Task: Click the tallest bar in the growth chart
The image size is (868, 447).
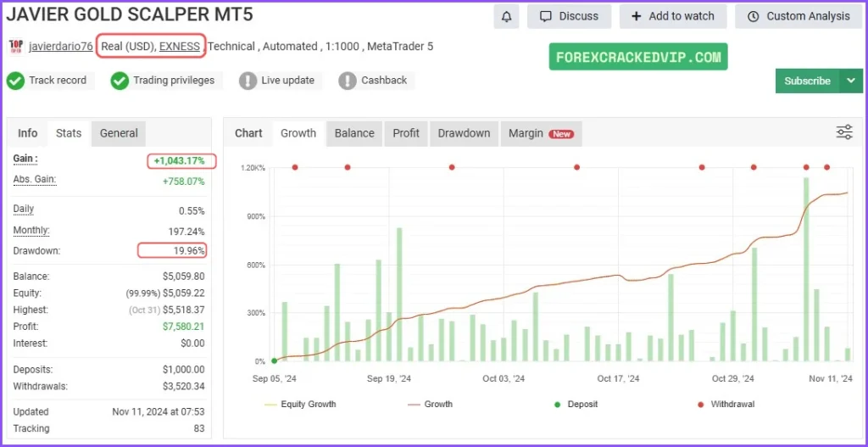Action: (806, 269)
